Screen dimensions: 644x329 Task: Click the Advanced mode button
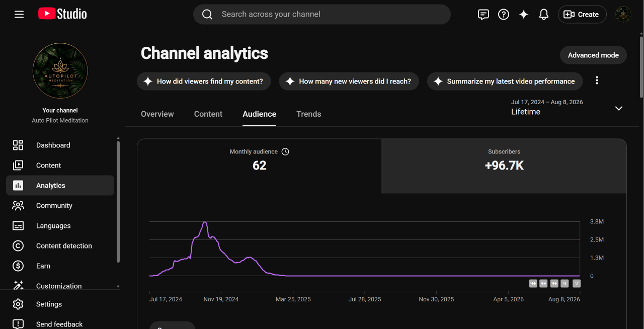click(593, 55)
